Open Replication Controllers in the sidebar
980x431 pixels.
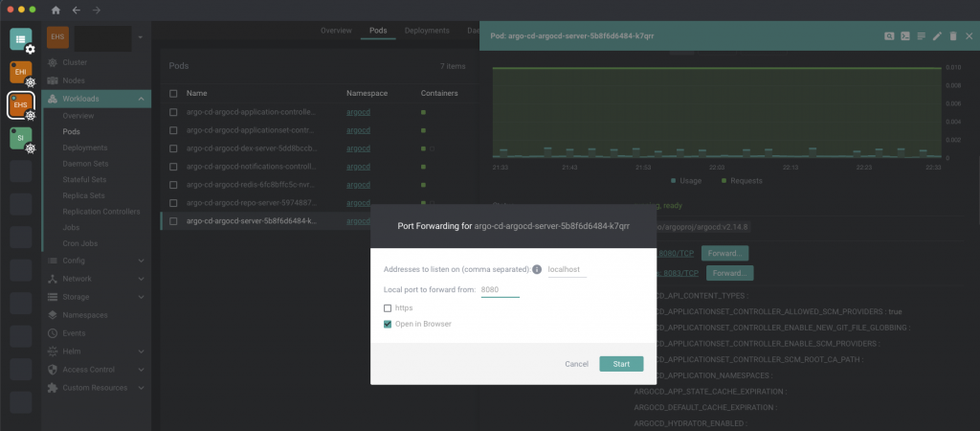pyautogui.click(x=101, y=212)
